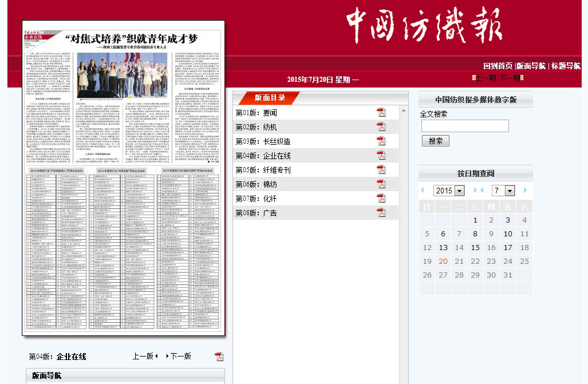Image resolution: width=588 pixels, height=384 pixels.
Task: Open the PDF for 第05版 纤维专刊
Action: [381, 169]
